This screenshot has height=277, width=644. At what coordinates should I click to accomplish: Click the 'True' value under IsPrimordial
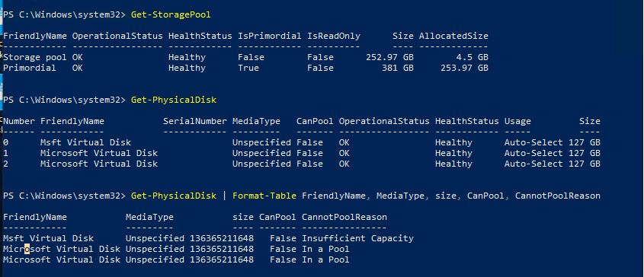(248, 68)
